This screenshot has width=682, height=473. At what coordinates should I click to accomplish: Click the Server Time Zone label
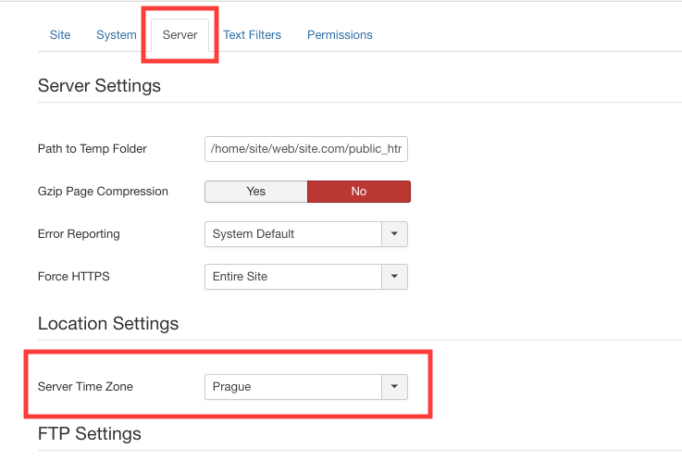coord(85,386)
